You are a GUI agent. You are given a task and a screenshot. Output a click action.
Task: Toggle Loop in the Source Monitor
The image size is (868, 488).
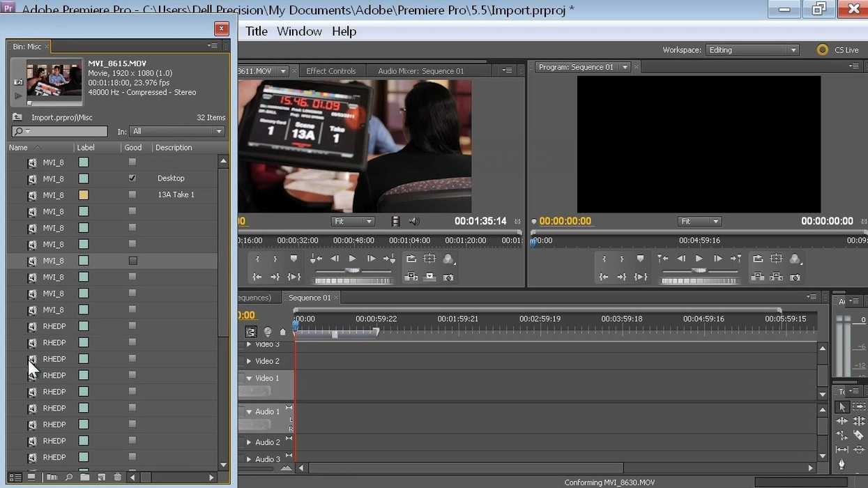tap(411, 259)
